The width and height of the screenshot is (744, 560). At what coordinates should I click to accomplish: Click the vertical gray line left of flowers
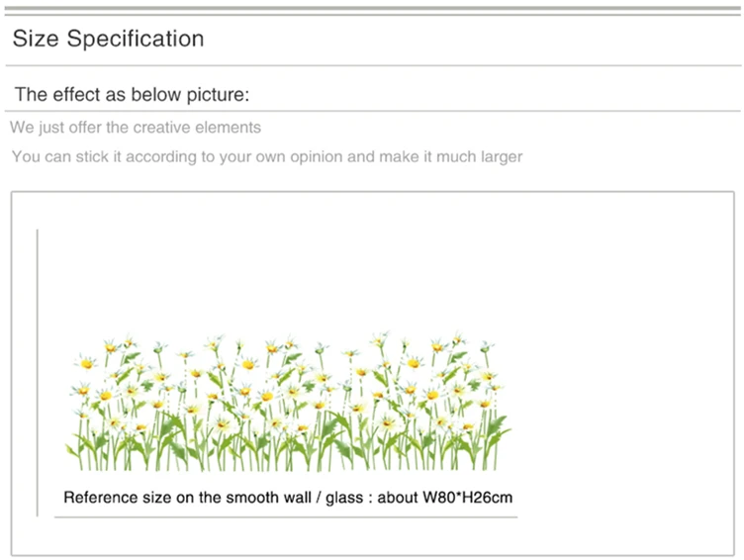(37, 373)
